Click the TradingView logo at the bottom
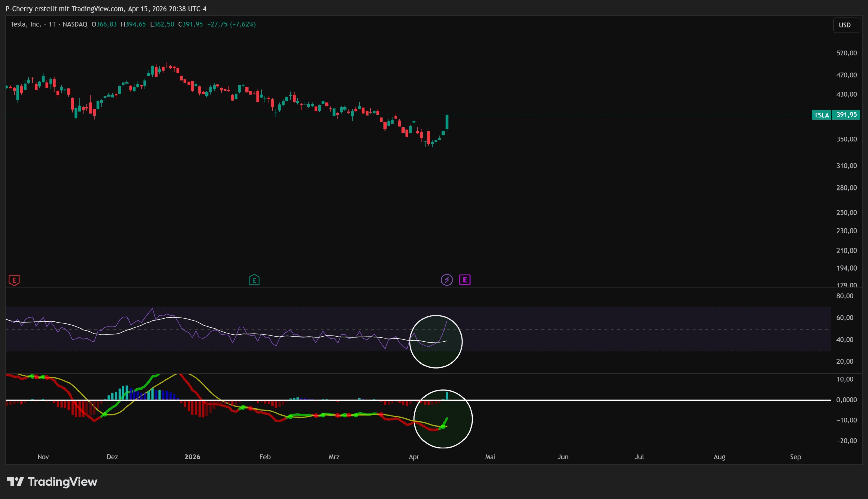Screen dimensions: 868x499 [x=52, y=482]
